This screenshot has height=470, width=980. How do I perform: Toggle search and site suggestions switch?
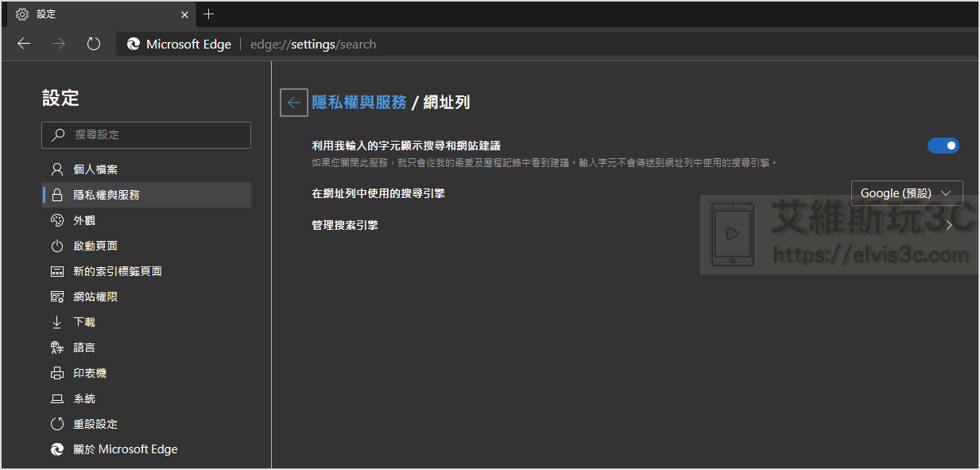(x=943, y=146)
